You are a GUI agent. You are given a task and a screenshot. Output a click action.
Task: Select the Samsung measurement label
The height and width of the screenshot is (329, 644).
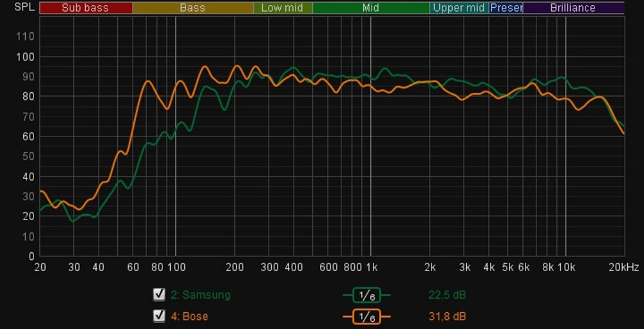pyautogui.click(x=200, y=295)
